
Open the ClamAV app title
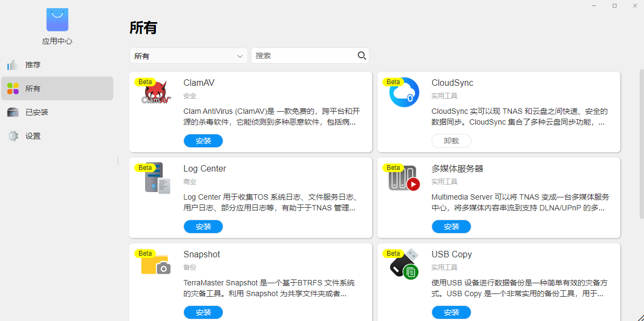click(199, 83)
